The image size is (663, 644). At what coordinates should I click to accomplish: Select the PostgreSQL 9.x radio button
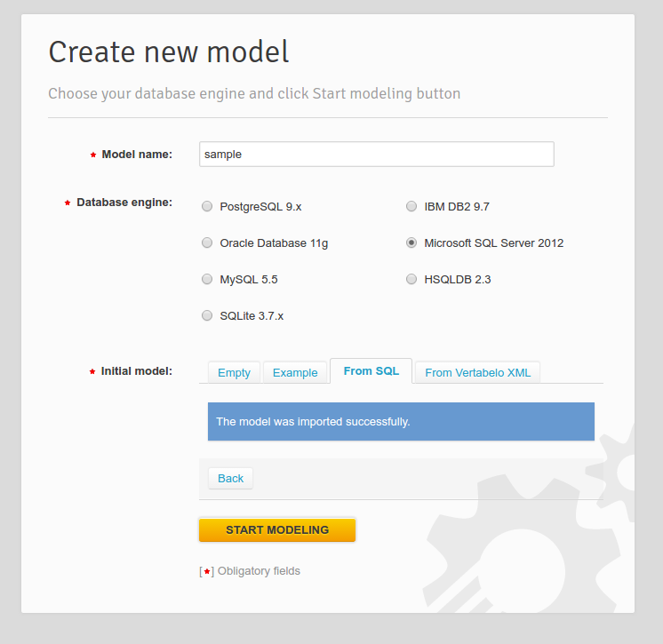[x=207, y=206]
